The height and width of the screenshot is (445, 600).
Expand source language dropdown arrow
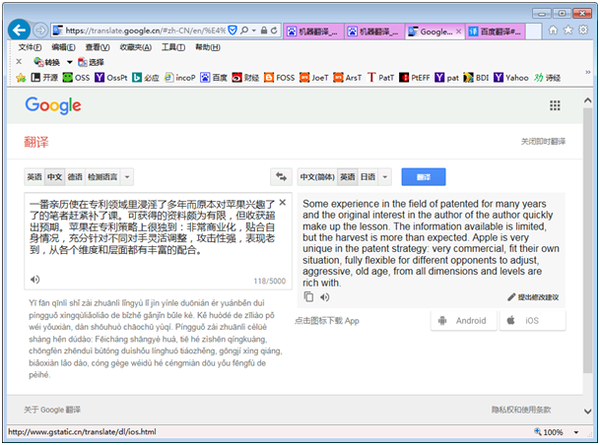[127, 177]
